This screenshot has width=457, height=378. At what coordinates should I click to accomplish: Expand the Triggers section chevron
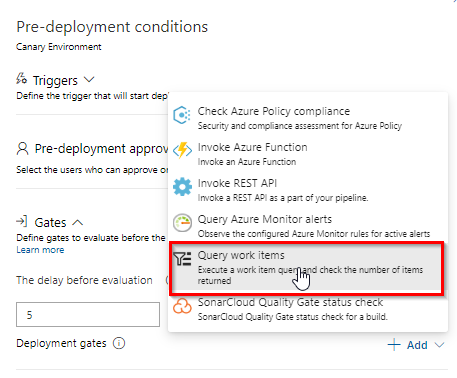(89, 80)
